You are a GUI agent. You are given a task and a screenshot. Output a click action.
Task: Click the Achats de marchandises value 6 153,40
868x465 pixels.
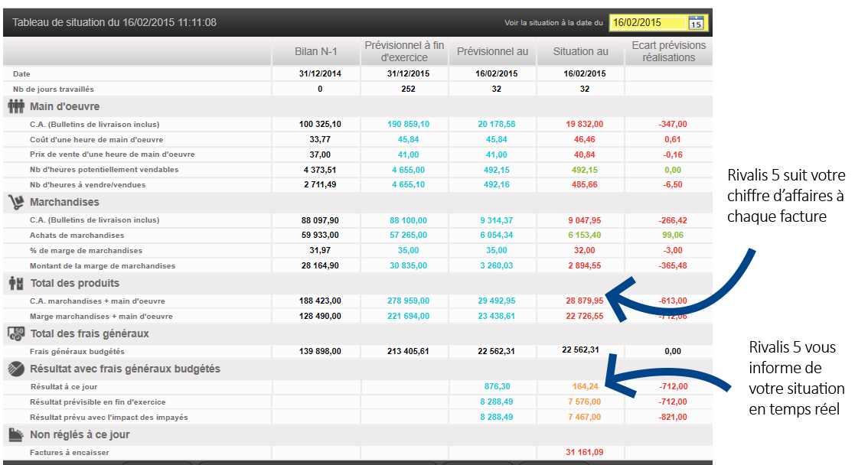coord(585,235)
